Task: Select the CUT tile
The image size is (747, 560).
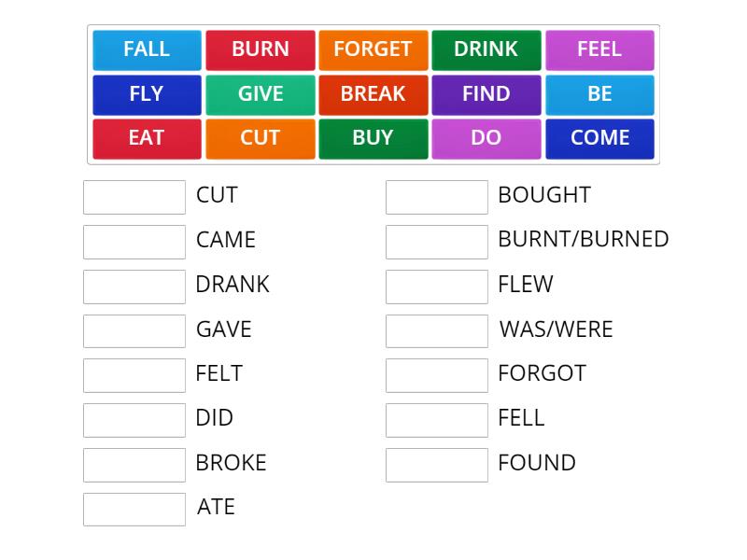Action: [x=260, y=137]
